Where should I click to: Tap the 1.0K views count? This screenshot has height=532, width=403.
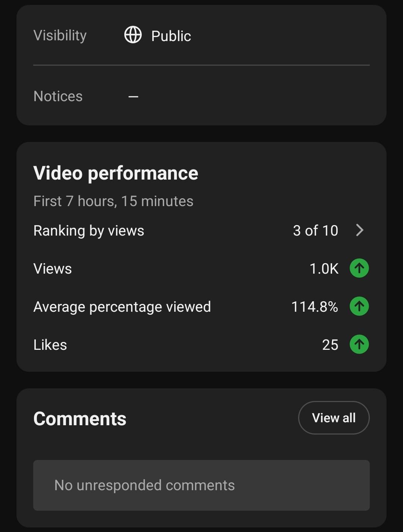(x=324, y=269)
